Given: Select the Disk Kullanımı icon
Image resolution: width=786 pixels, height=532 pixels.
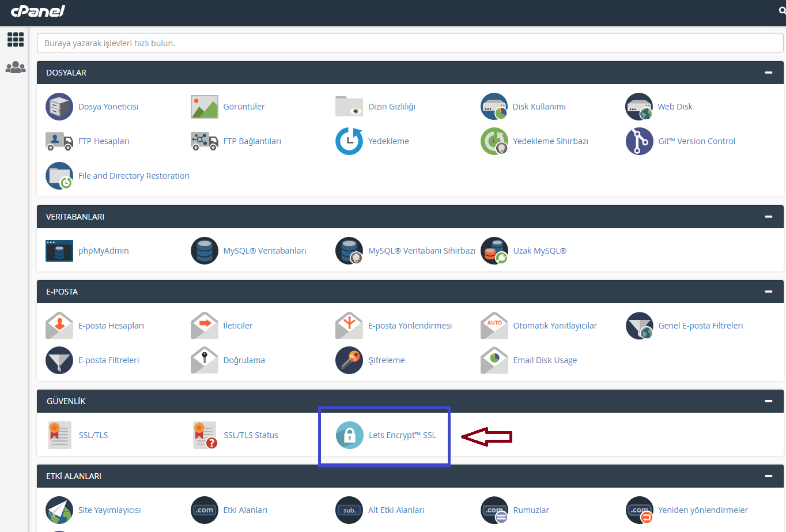Looking at the screenshot, I should (494, 107).
